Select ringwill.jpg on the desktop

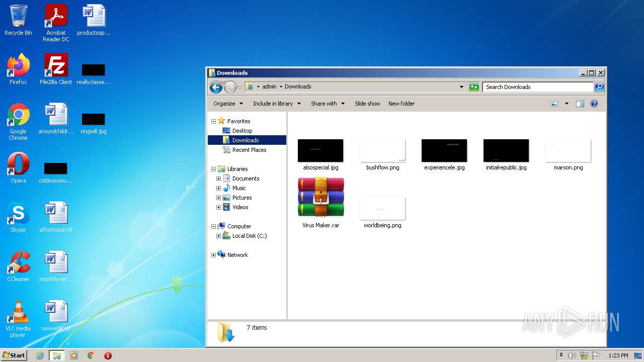(x=94, y=124)
